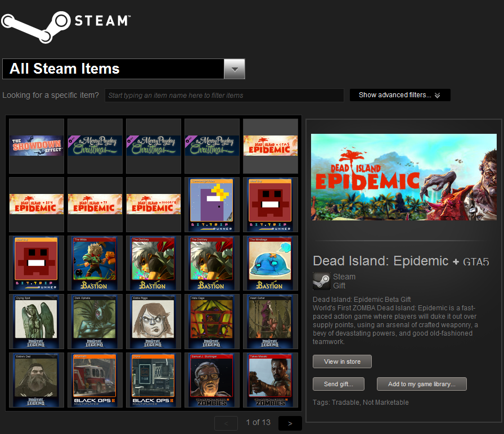Click the Steam icon beside the Gift label

tap(321, 281)
